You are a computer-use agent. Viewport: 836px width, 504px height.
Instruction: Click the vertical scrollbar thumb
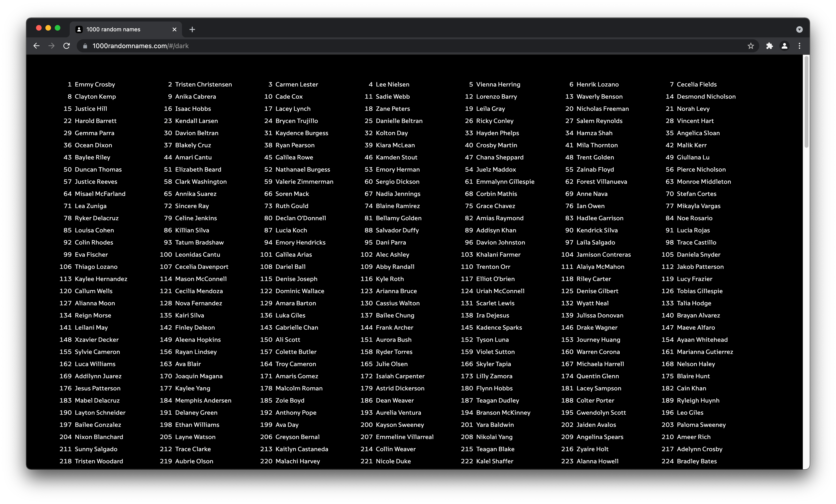806,102
